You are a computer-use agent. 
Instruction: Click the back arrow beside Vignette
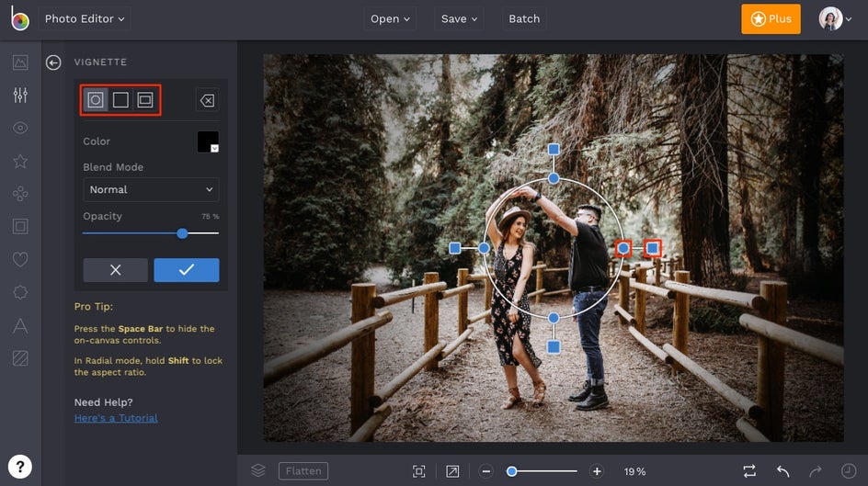(53, 62)
